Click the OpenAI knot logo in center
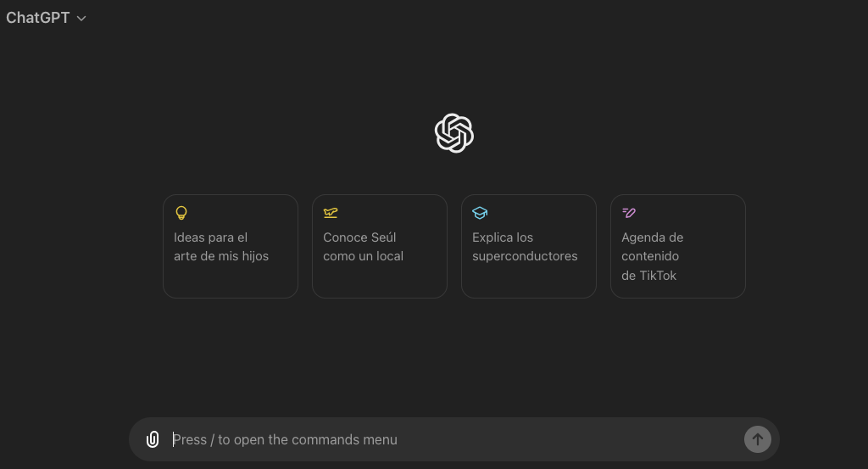The image size is (868, 469). point(454,133)
